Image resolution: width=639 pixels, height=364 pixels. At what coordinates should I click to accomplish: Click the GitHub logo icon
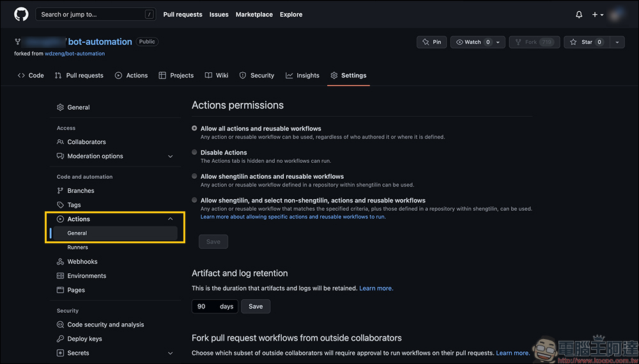pyautogui.click(x=21, y=14)
